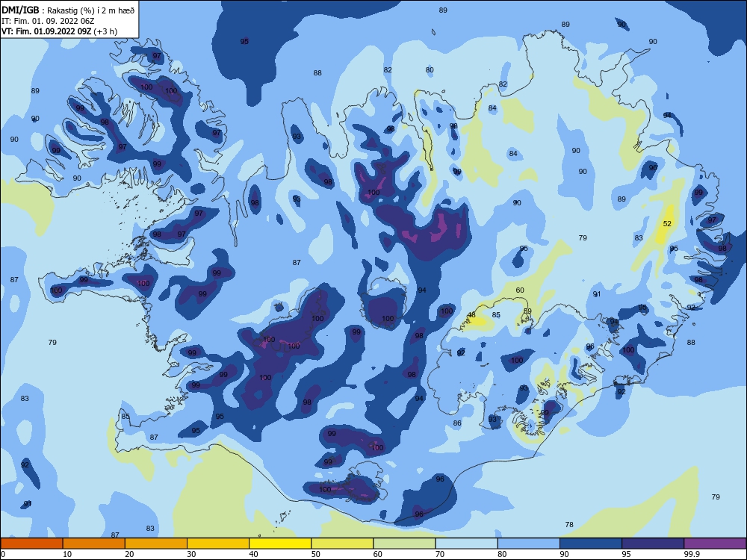Click the pale yellow 50–60 legend swatch
747x560 pixels.
(342, 544)
